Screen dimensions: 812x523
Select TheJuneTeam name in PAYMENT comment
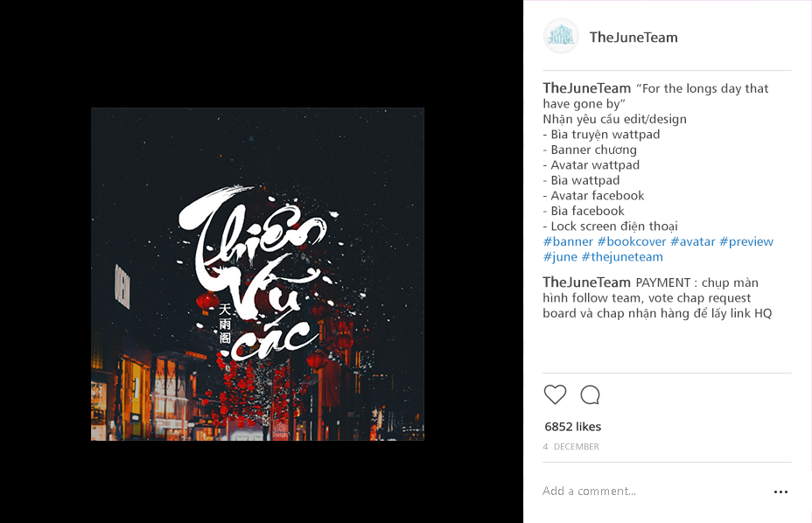point(587,282)
